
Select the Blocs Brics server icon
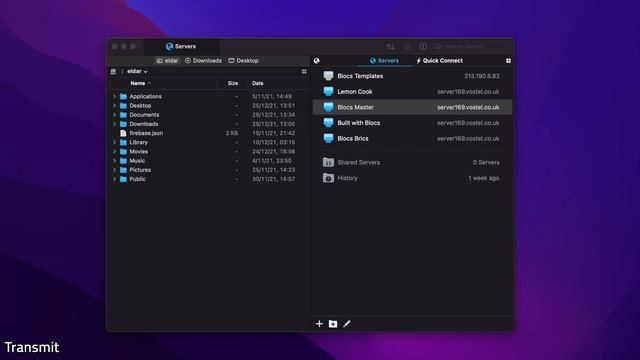(328, 138)
